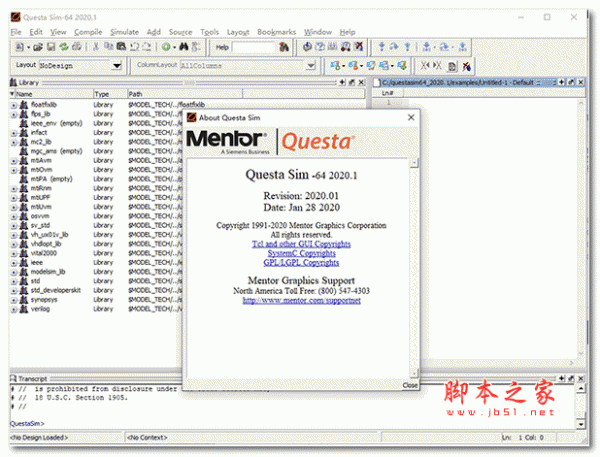Open the mentor.com supportnet link
Image resolution: width=600 pixels, height=457 pixels.
302,300
